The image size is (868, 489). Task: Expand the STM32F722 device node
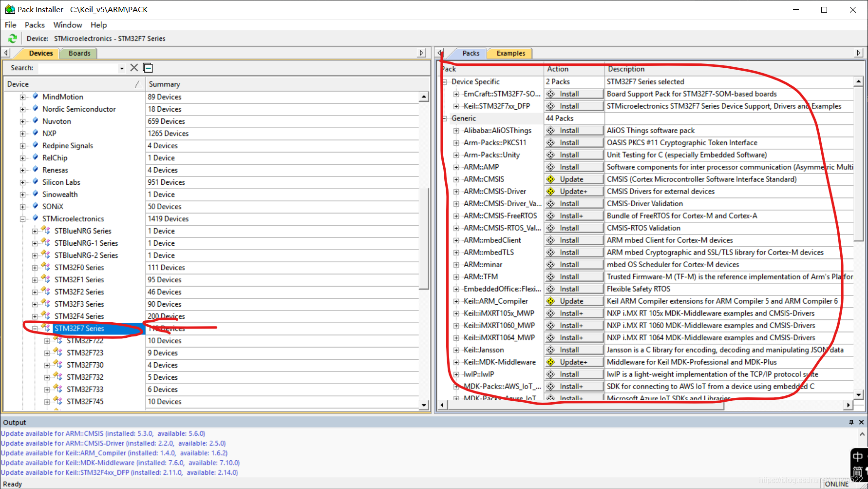point(47,341)
